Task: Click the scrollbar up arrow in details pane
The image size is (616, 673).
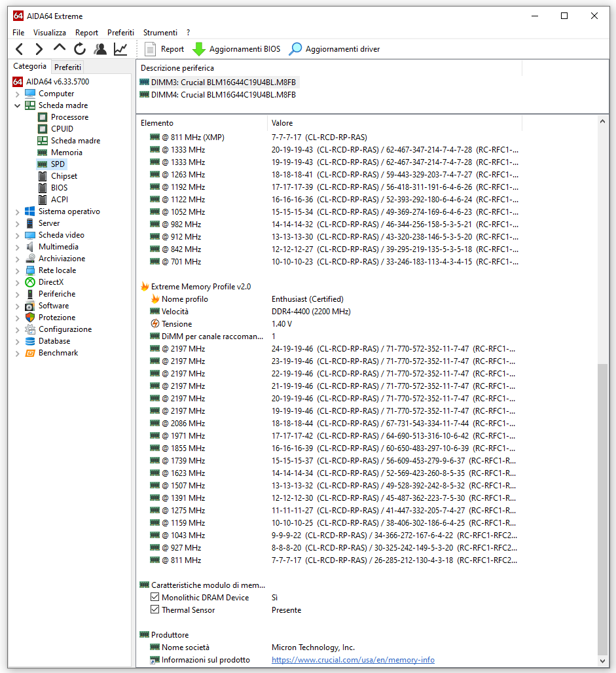Action: pyautogui.click(x=603, y=122)
